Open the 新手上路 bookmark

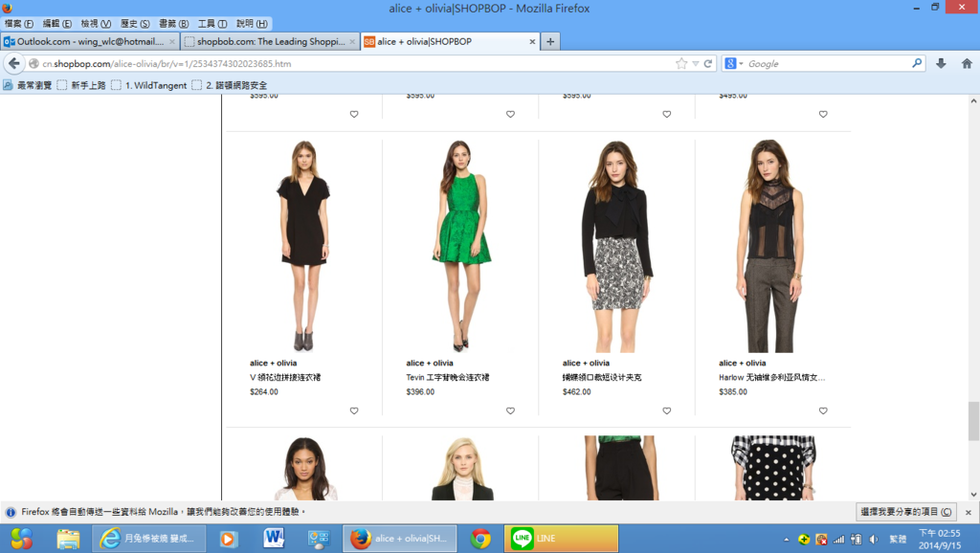tap(81, 85)
